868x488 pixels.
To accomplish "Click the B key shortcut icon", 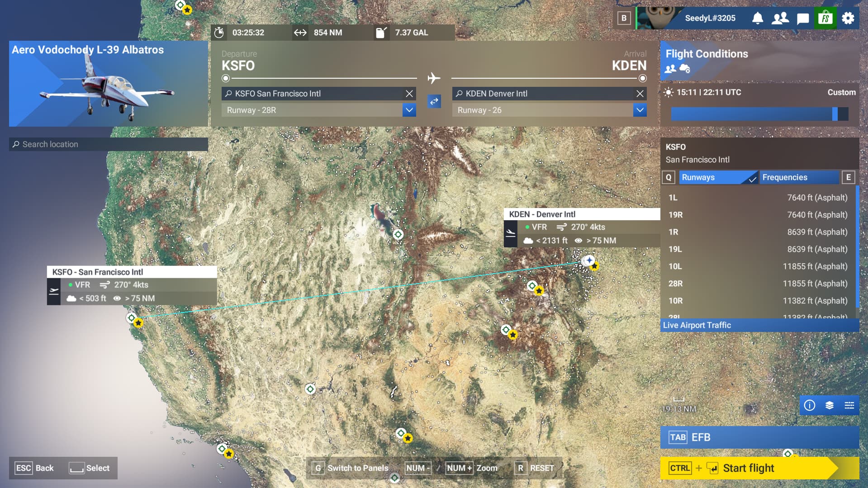I will (624, 18).
